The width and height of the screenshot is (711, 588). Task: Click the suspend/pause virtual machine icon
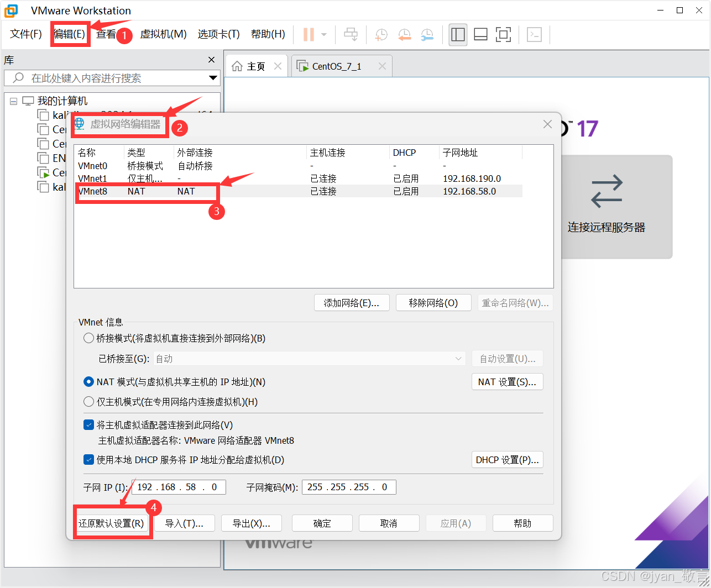(309, 34)
